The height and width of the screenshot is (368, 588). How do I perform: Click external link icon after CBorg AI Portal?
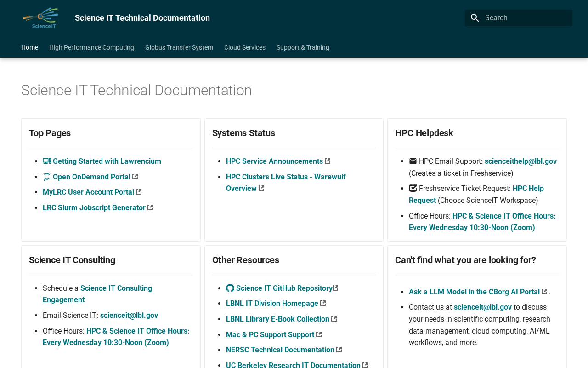point(544,292)
